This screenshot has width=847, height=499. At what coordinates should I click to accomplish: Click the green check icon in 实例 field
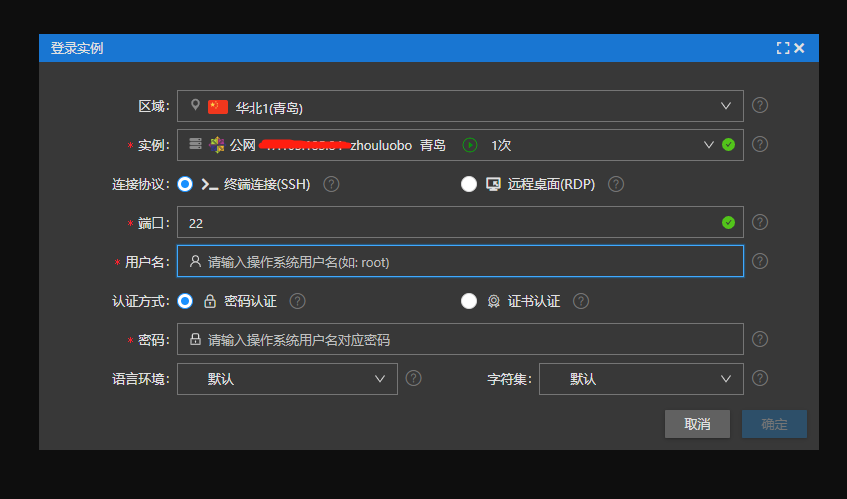(x=728, y=145)
